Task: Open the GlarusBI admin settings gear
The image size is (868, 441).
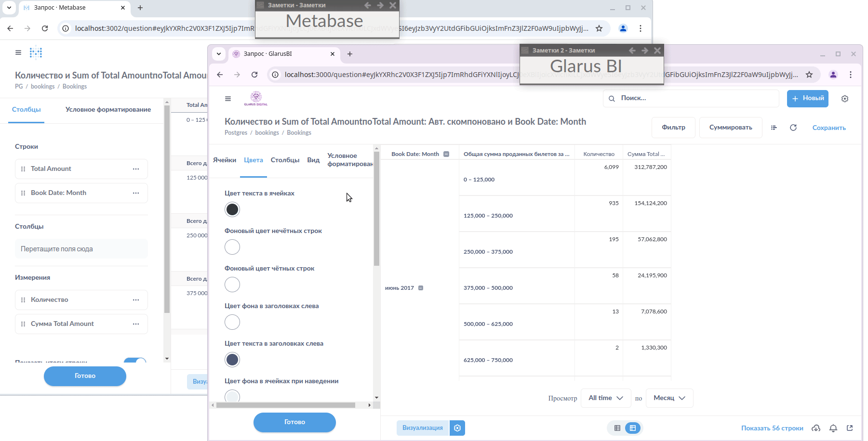Action: pyautogui.click(x=844, y=99)
